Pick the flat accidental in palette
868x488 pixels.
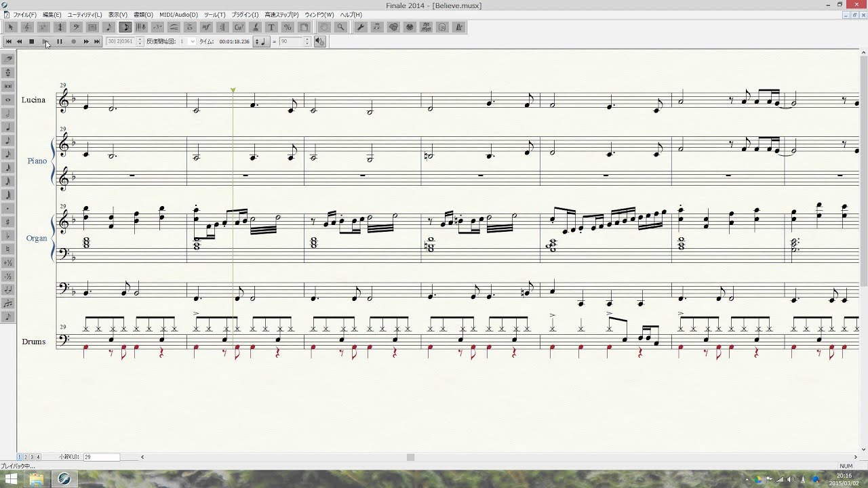tap(8, 235)
